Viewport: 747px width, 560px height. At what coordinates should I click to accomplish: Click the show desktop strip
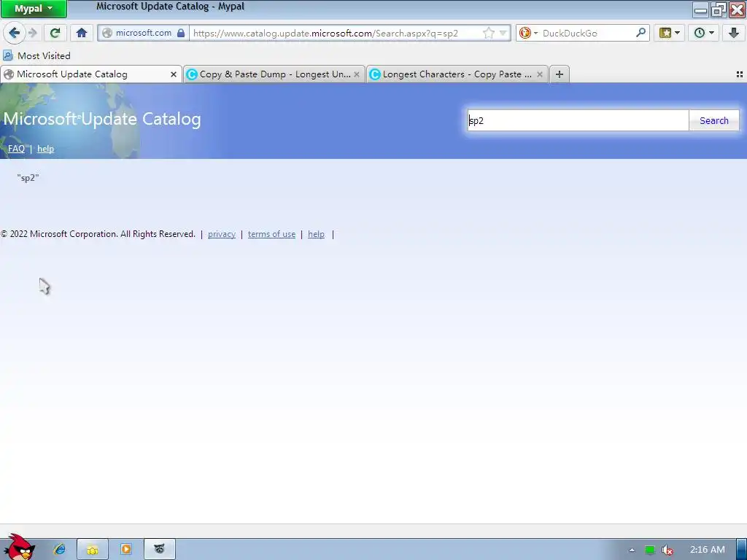pyautogui.click(x=742, y=549)
